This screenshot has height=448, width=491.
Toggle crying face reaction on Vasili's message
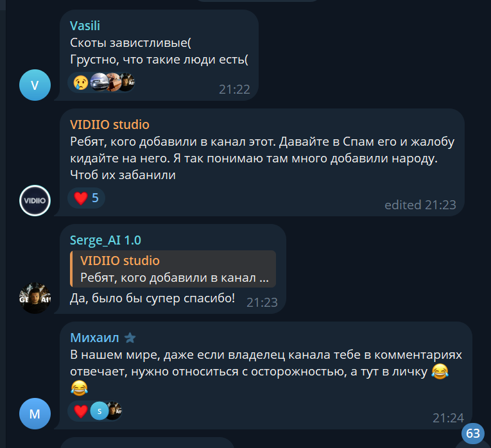coord(80,82)
